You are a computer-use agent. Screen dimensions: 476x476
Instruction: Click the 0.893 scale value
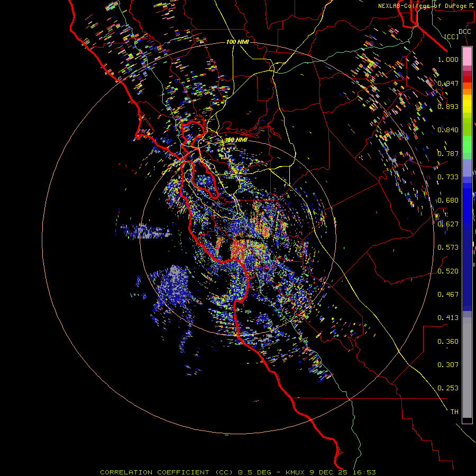pyautogui.click(x=448, y=106)
